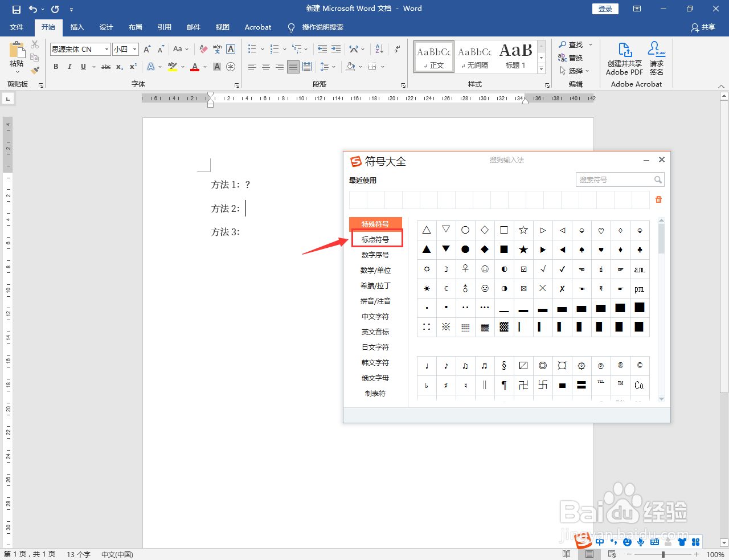Click the Shrink Font icon
The image size is (729, 560).
click(161, 50)
